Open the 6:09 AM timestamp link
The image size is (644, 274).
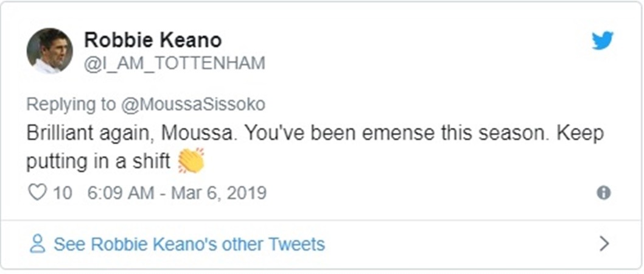pyautogui.click(x=121, y=193)
